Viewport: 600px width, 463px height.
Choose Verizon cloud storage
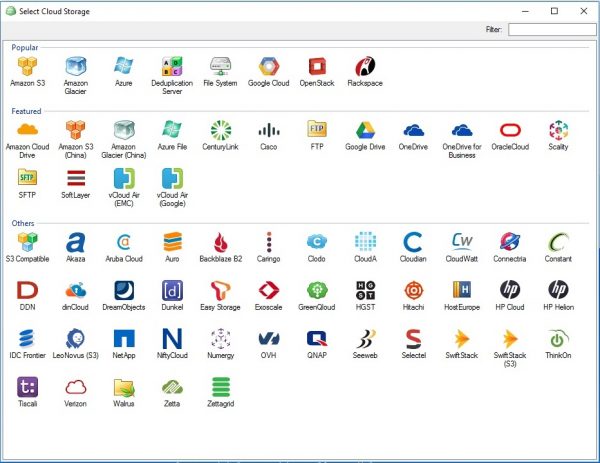coord(76,386)
